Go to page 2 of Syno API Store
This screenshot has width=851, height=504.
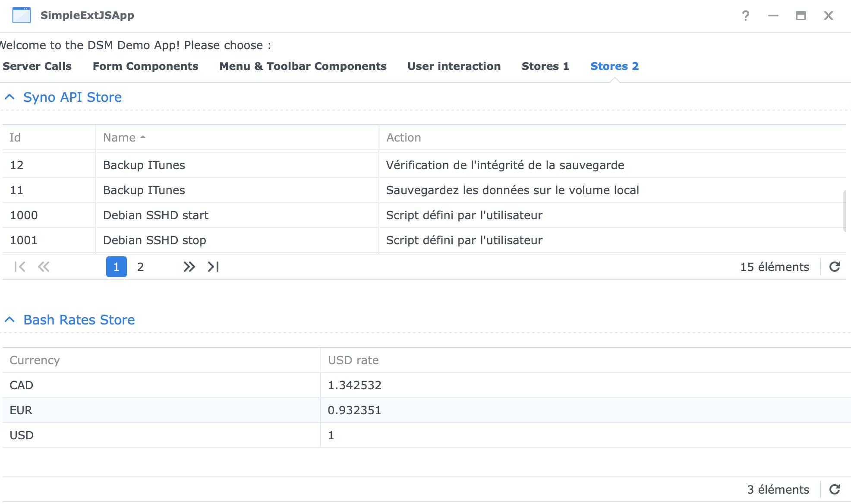[141, 267]
